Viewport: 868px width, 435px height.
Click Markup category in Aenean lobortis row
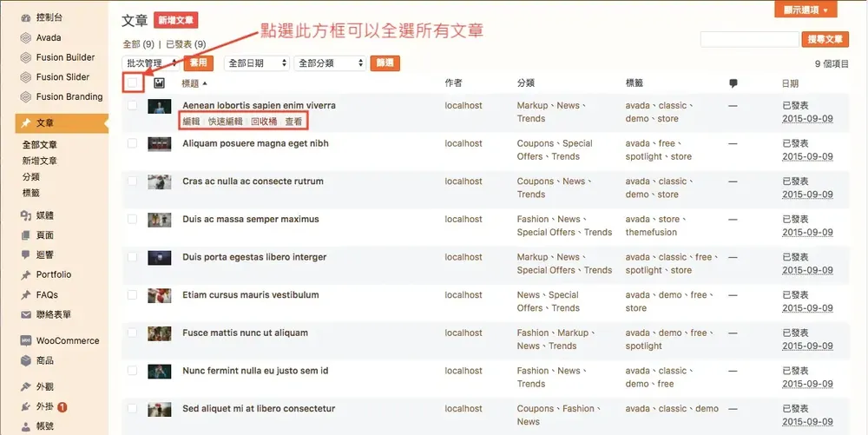click(x=532, y=105)
